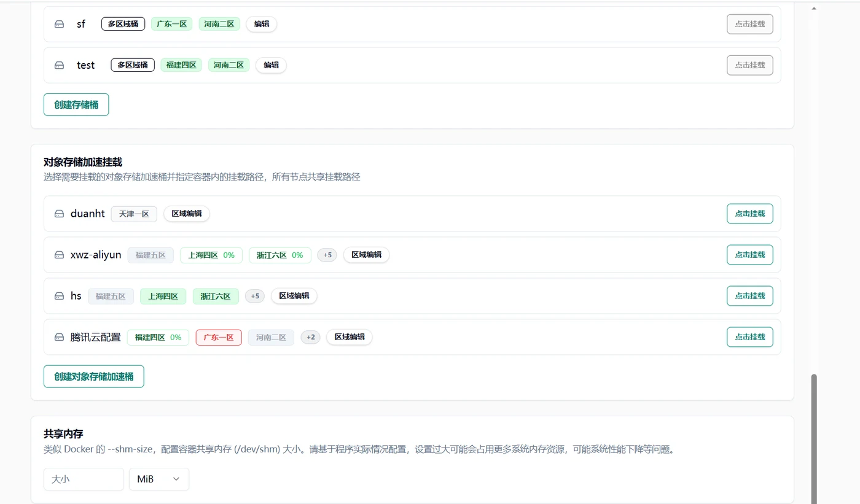Select the 广东一区 tag in sf row
Image resolution: width=860 pixels, height=504 pixels.
pyautogui.click(x=172, y=24)
